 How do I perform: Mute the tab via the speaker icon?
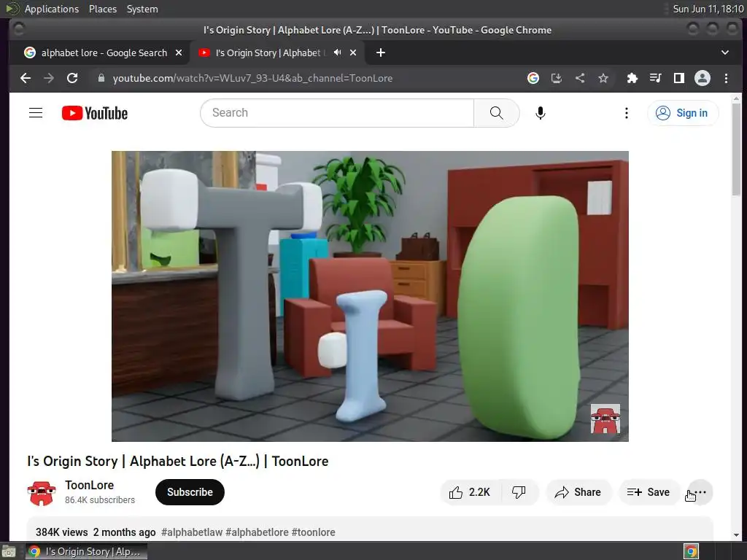click(x=337, y=52)
